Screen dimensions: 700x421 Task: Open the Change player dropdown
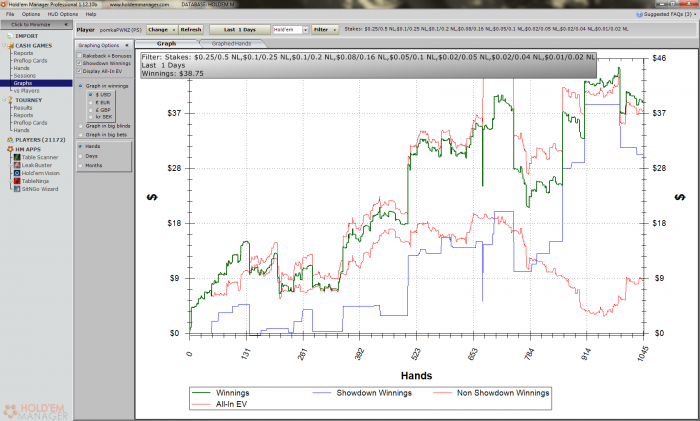pos(162,29)
